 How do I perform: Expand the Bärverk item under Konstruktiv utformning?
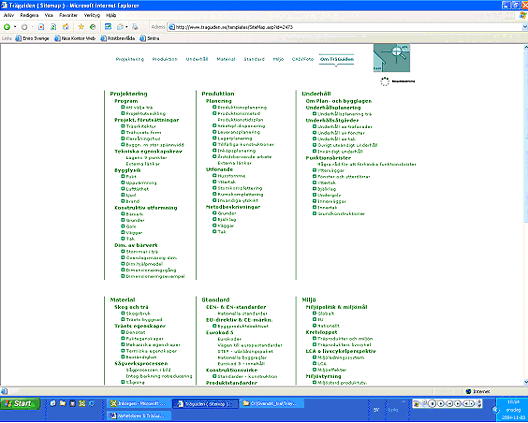point(123,214)
